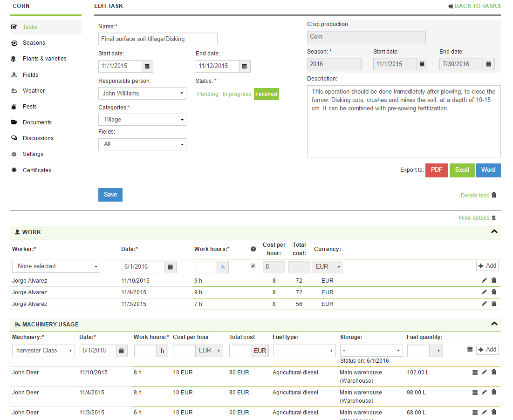This screenshot has width=513, height=420.
Task: Click trash icon next to Delete task
Action: (x=494, y=195)
